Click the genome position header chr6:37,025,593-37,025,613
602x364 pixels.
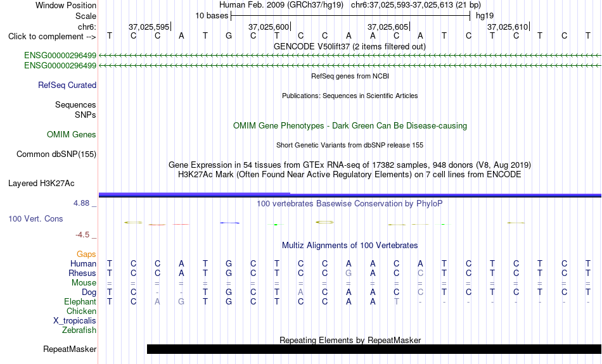[416, 5]
